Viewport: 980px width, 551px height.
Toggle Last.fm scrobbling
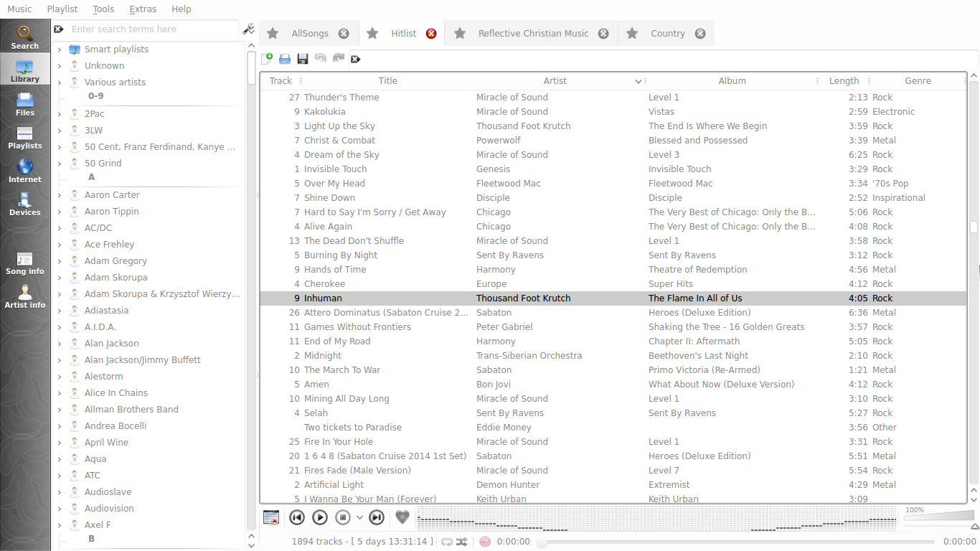pos(485,542)
